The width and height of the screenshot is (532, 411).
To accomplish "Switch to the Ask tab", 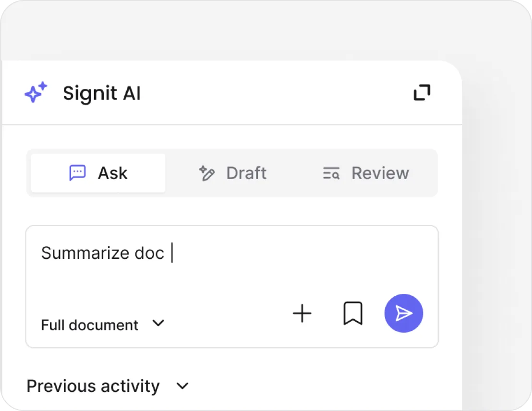I will tap(98, 173).
